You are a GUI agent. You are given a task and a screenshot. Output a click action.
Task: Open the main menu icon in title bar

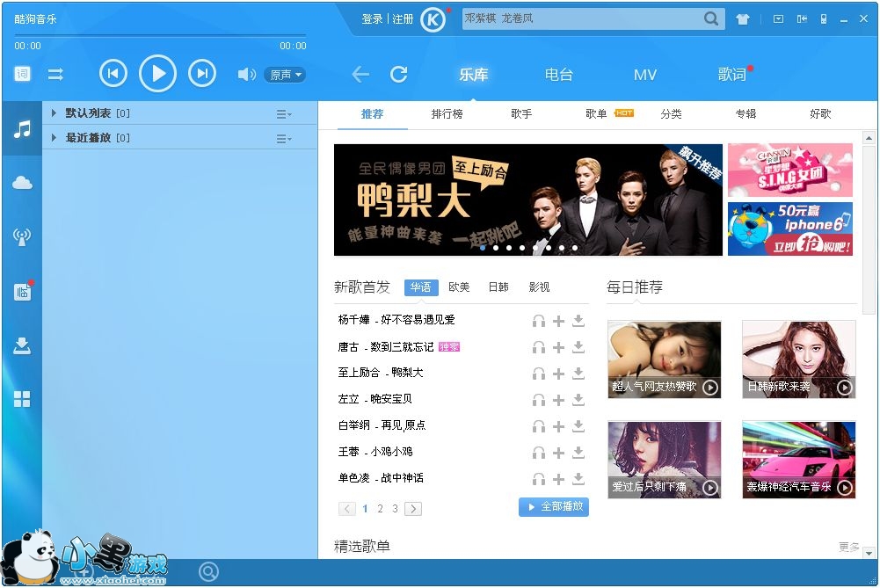coord(778,19)
